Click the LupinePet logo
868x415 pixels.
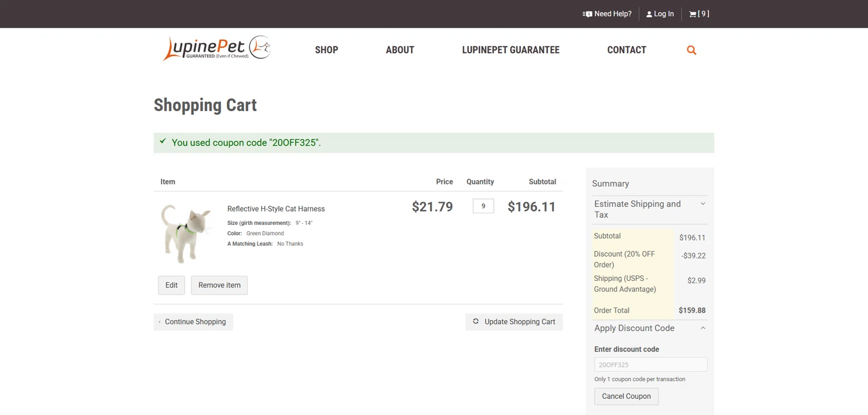217,49
